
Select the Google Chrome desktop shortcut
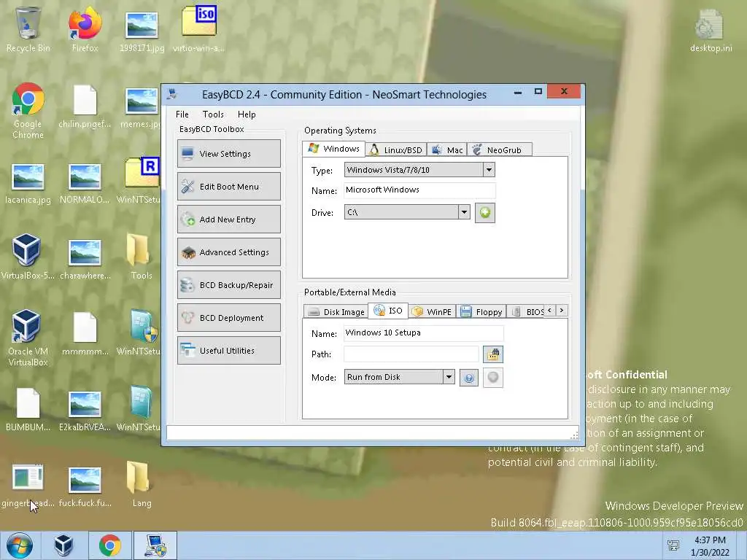[x=28, y=111]
